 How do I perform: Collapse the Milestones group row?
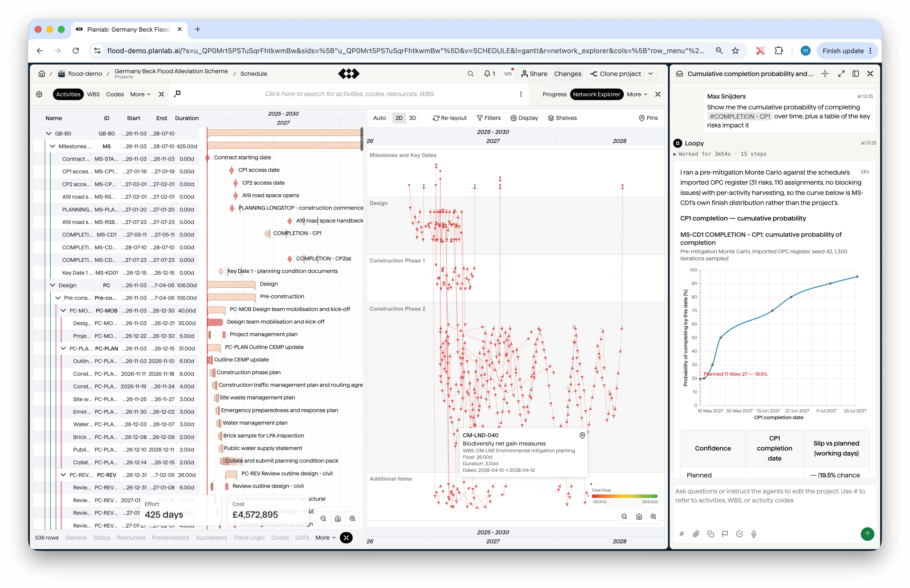[x=53, y=146]
